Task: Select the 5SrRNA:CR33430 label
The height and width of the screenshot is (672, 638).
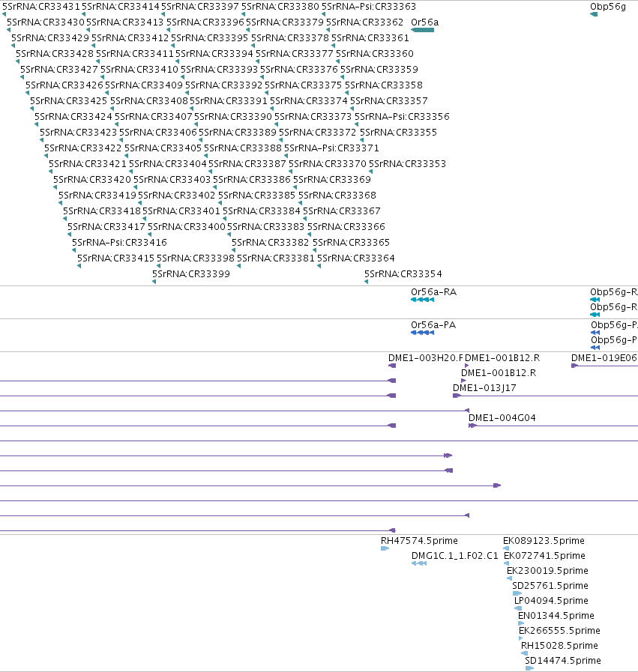Action: (46, 22)
